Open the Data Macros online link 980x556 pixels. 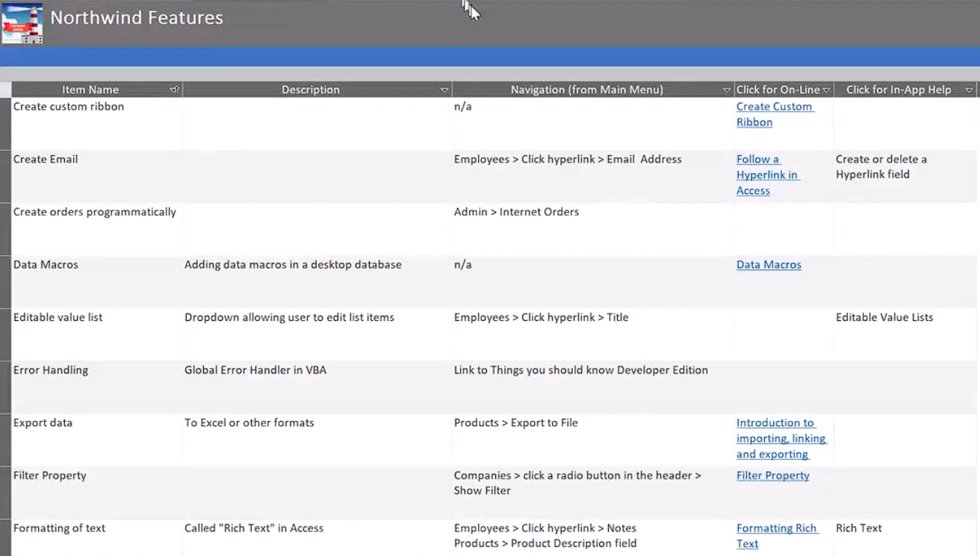pos(769,265)
